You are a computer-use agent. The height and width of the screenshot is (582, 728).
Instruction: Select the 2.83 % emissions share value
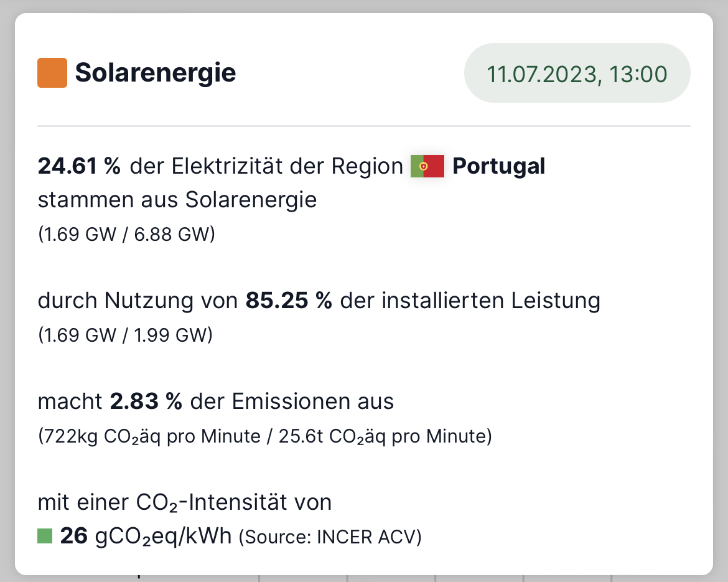coord(146,401)
